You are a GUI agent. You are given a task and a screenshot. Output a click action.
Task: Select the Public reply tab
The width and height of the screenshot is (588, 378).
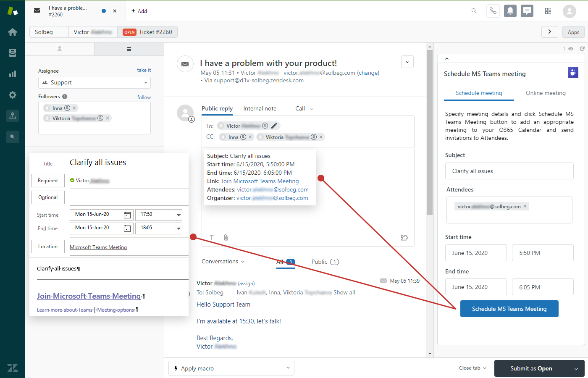click(x=217, y=108)
